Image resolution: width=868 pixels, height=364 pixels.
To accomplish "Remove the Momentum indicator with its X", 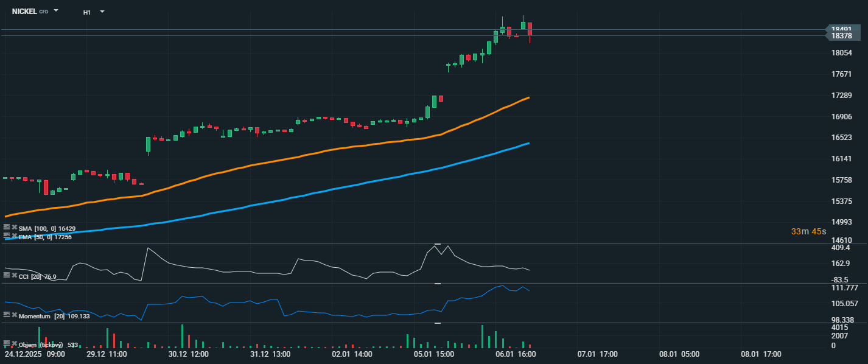I will tap(14, 315).
